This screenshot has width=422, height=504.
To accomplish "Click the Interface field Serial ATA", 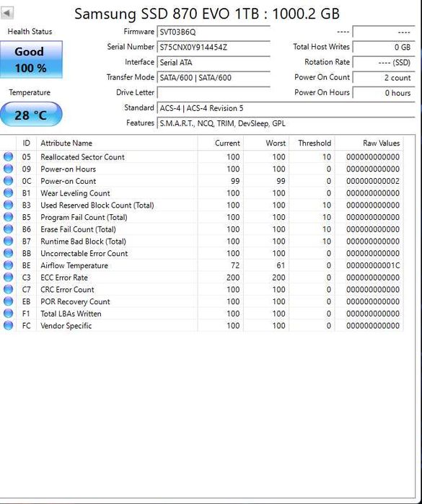I will pos(214,62).
